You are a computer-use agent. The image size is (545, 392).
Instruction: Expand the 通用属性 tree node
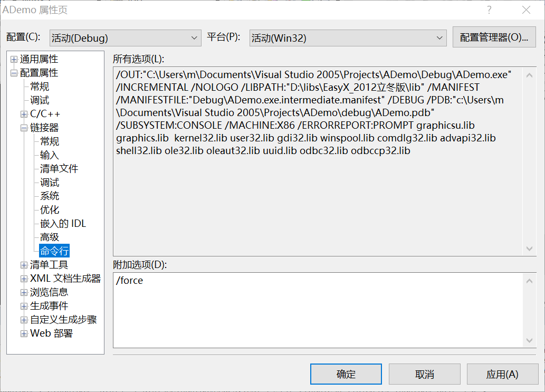coord(14,59)
